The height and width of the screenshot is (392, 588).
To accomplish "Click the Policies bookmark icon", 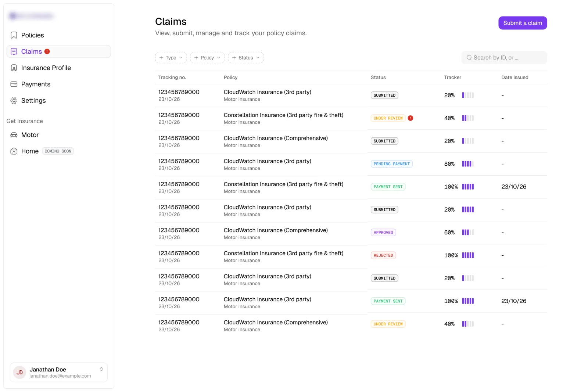I will point(14,35).
